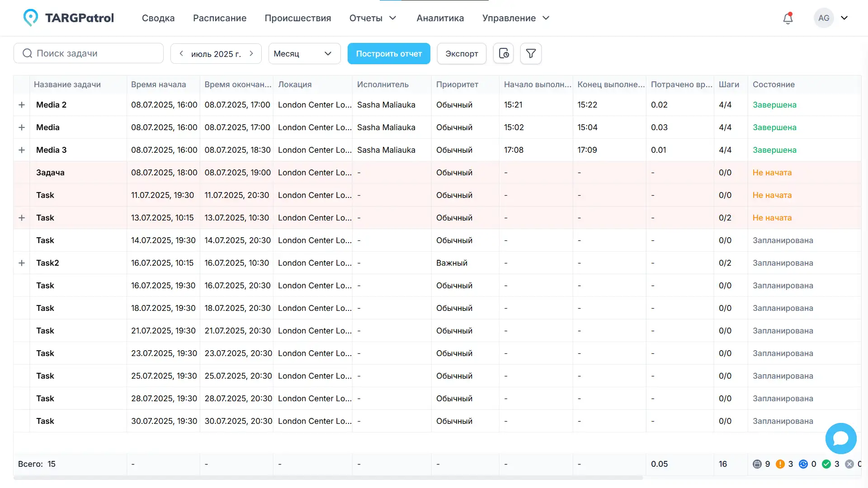
Task: Go to Расписание tab
Action: pyautogui.click(x=220, y=18)
